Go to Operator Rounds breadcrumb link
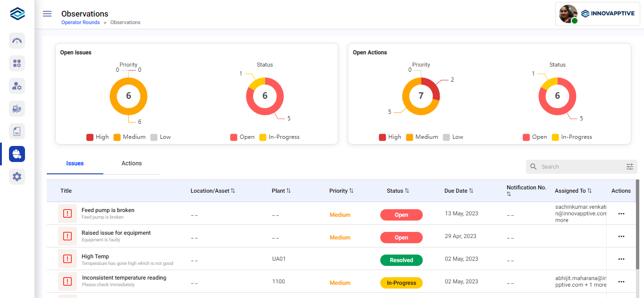This screenshot has height=298, width=644. point(81,23)
